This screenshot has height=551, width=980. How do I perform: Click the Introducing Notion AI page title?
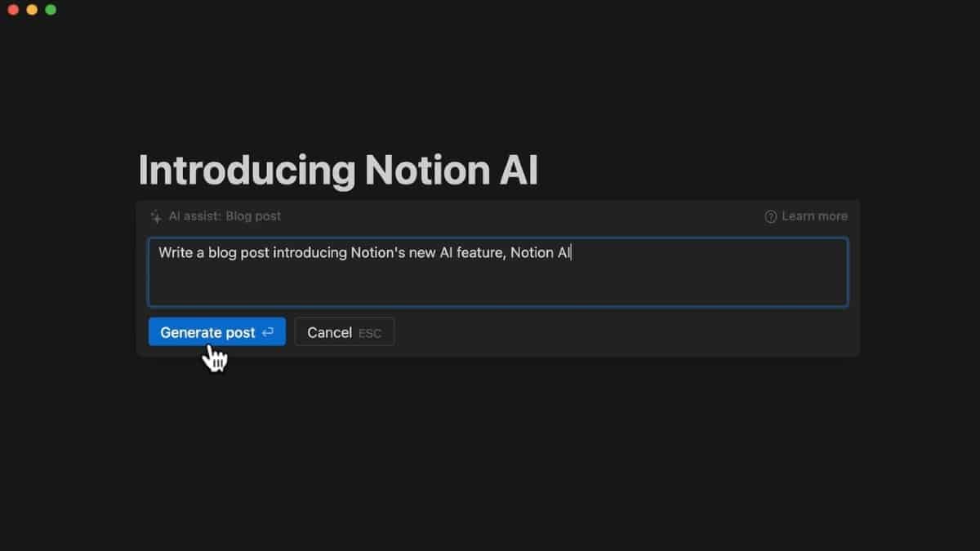point(338,171)
